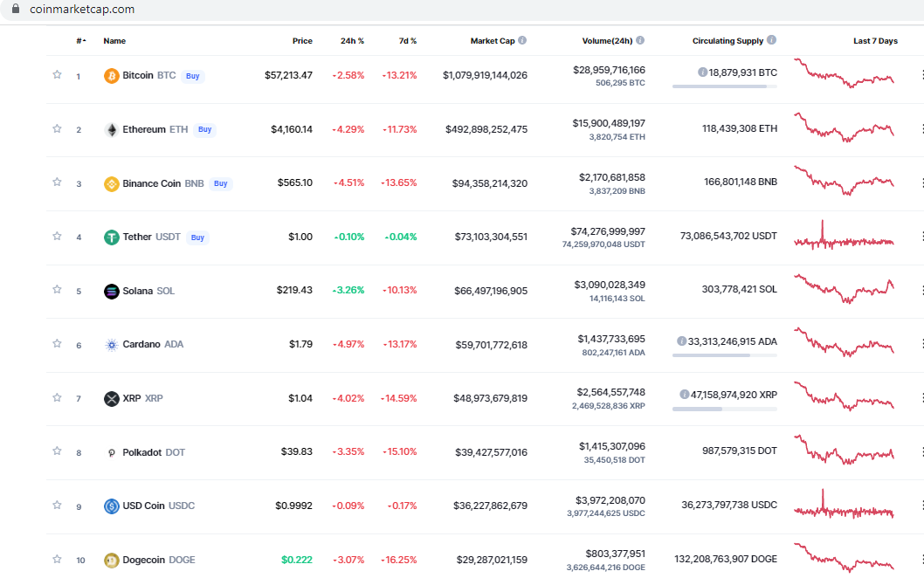
Task: Star Cardano for watchlist
Action: pos(57,343)
